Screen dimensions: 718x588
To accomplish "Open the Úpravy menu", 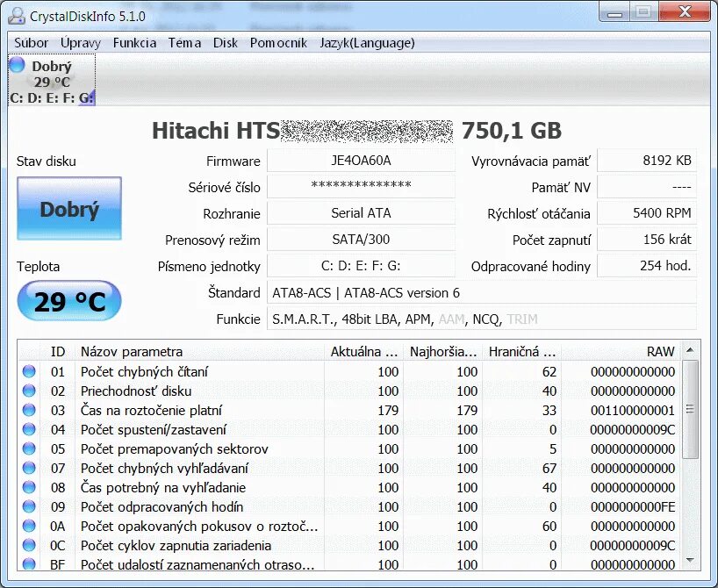I will (81, 43).
